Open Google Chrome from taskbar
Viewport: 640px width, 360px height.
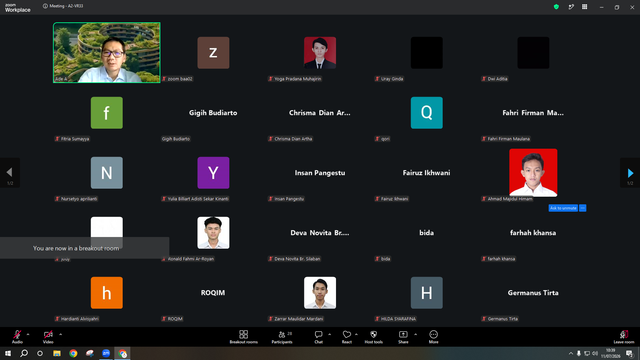pos(73,353)
